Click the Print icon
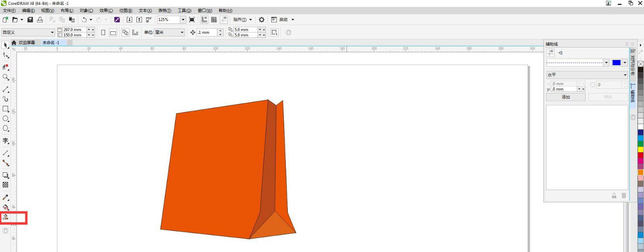Screen dimensions: 644x252 click(40, 20)
